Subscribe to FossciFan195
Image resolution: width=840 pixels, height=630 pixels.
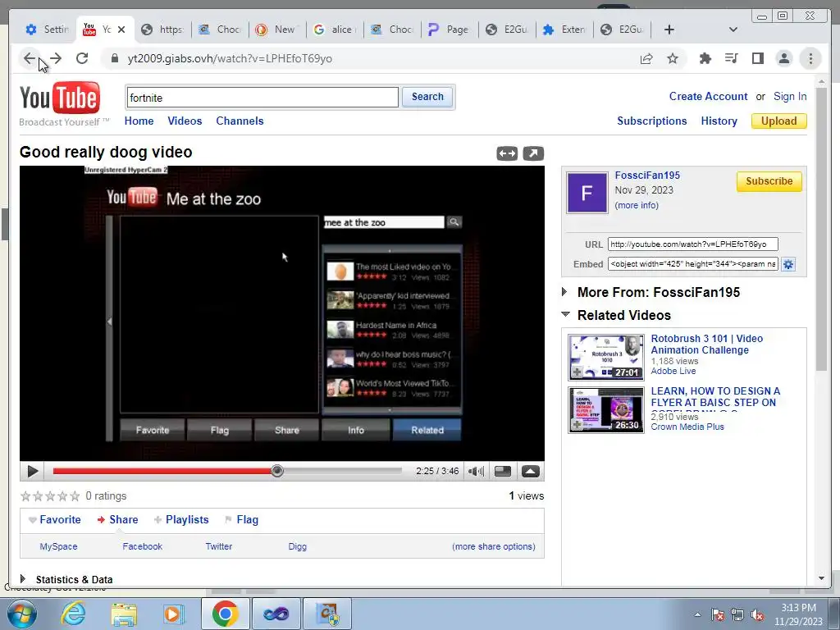click(x=769, y=181)
